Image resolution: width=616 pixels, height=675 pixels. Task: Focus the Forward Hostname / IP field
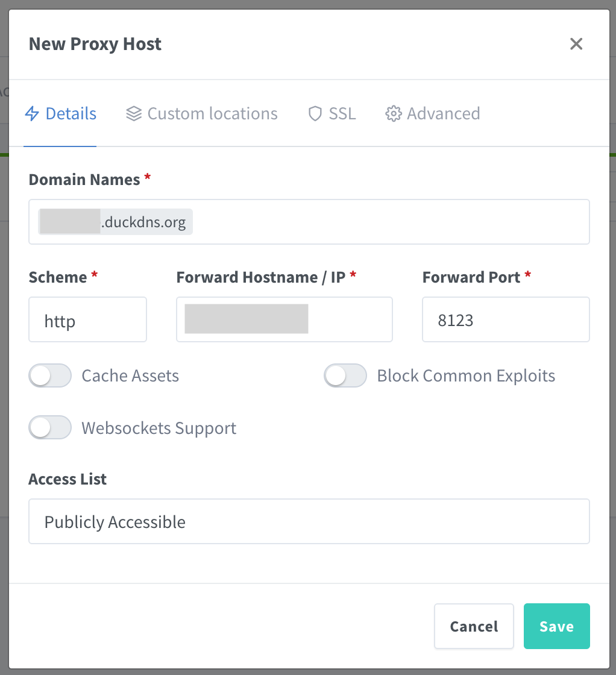(x=350, y=320)
